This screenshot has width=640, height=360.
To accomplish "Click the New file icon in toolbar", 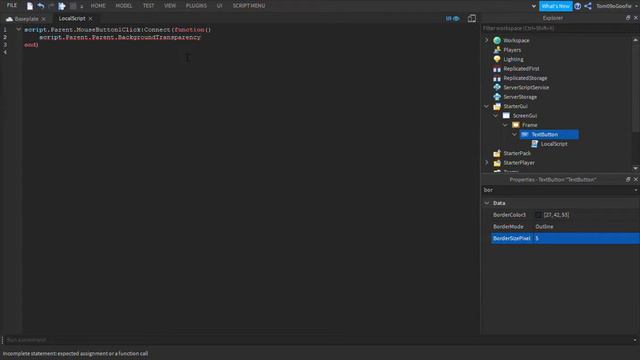I will pos(30,6).
